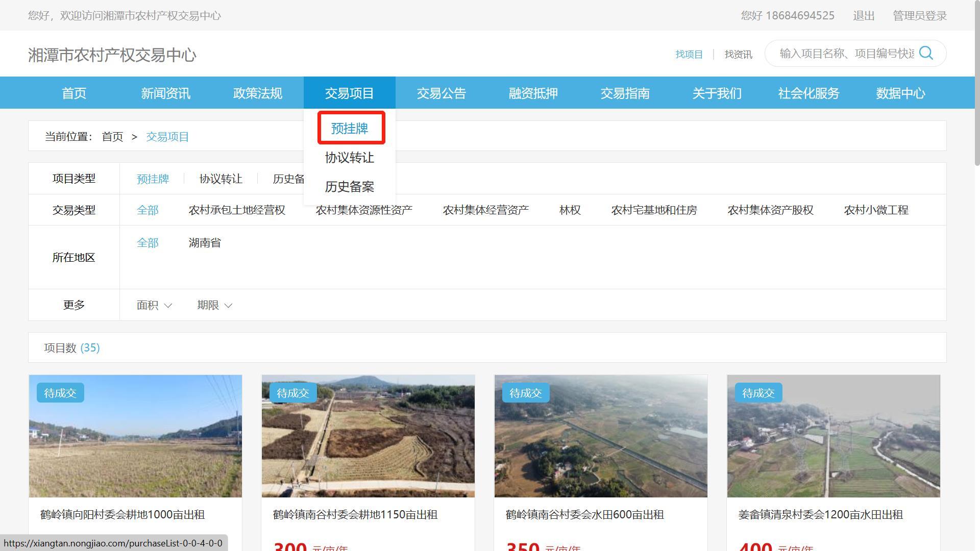Viewport: 980px width, 551px height.
Task: Open photo of 鹤岭镇南谷村委会水田600亩出租
Action: click(601, 436)
